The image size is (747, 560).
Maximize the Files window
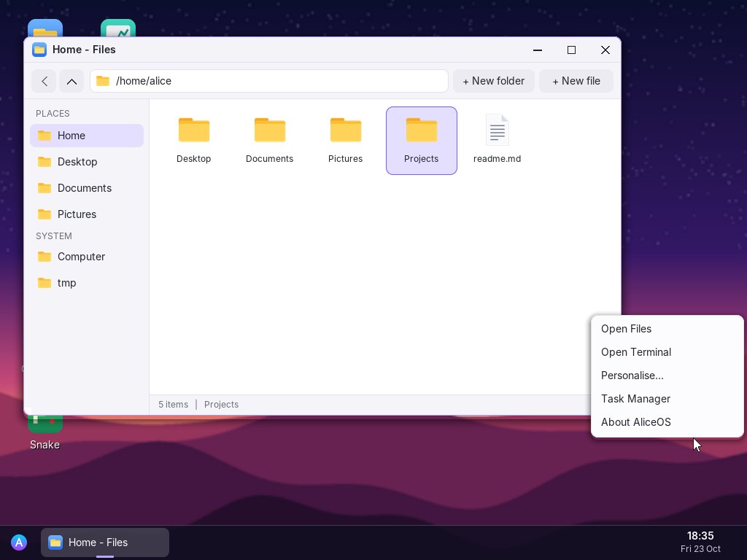571,50
